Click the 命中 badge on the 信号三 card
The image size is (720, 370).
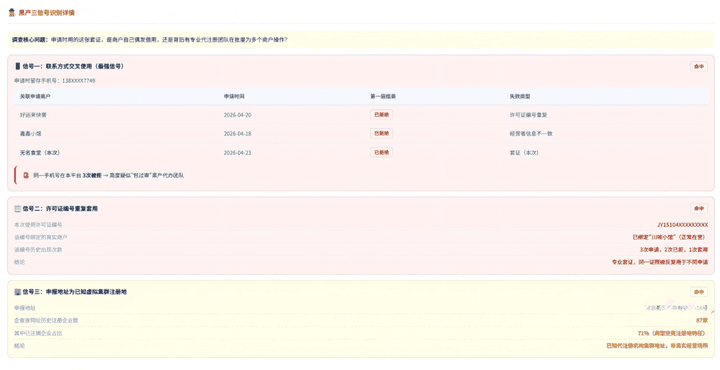coord(699,292)
